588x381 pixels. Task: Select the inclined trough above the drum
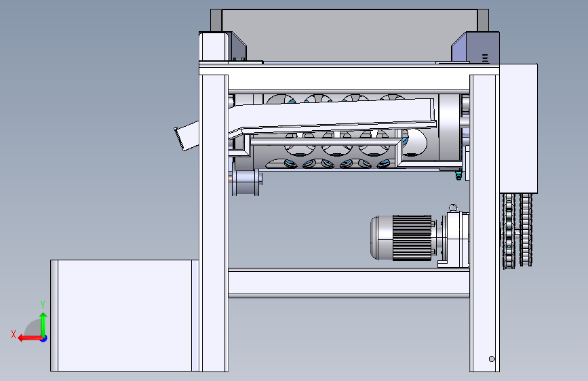pos(332,117)
